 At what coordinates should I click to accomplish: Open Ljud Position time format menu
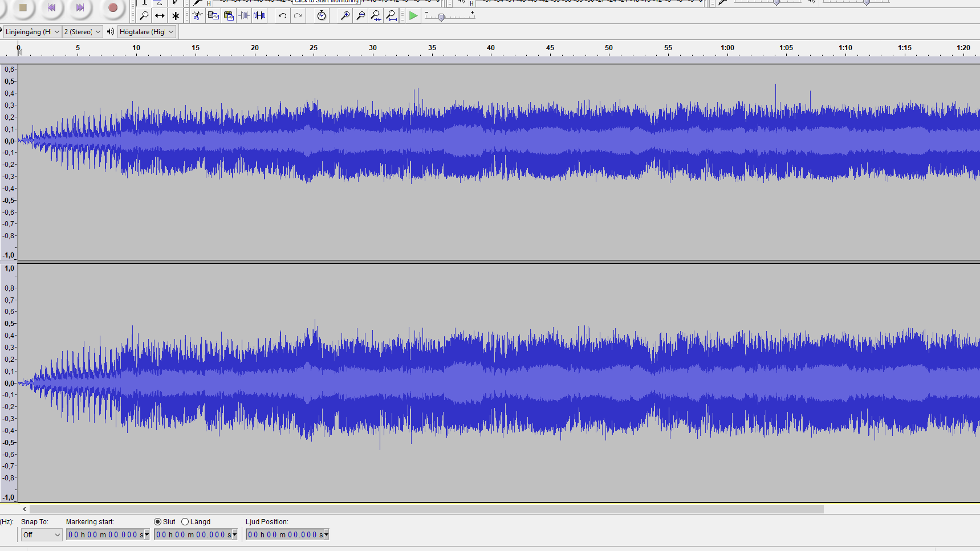click(326, 534)
